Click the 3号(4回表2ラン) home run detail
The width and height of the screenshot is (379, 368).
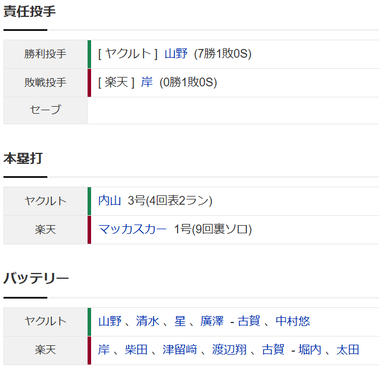pyautogui.click(x=170, y=200)
